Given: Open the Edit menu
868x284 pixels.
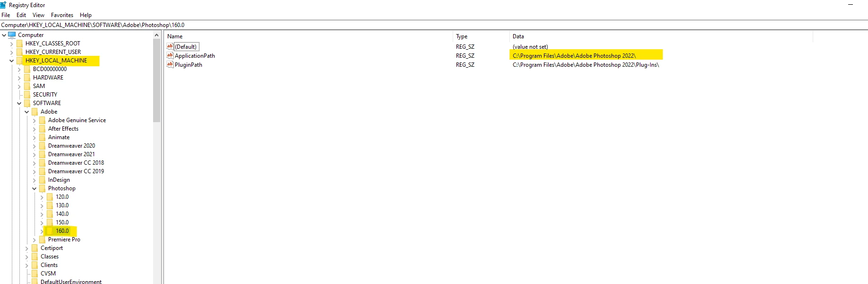Looking at the screenshot, I should [x=21, y=15].
